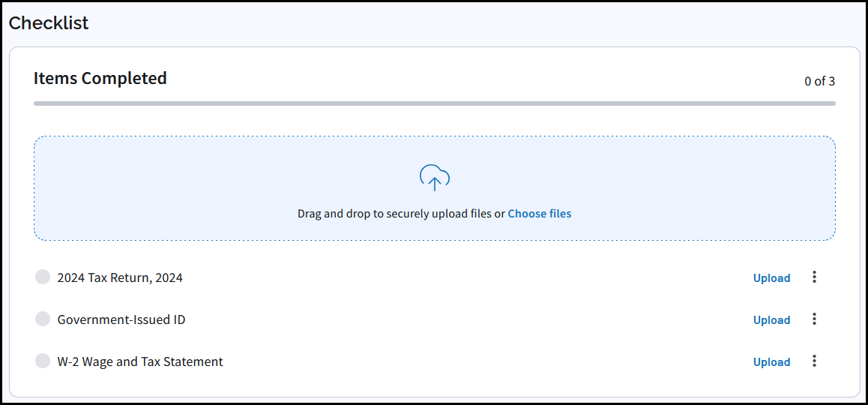868x405 pixels.
Task: Click the '0 of 3' completion counter
Action: pos(820,82)
